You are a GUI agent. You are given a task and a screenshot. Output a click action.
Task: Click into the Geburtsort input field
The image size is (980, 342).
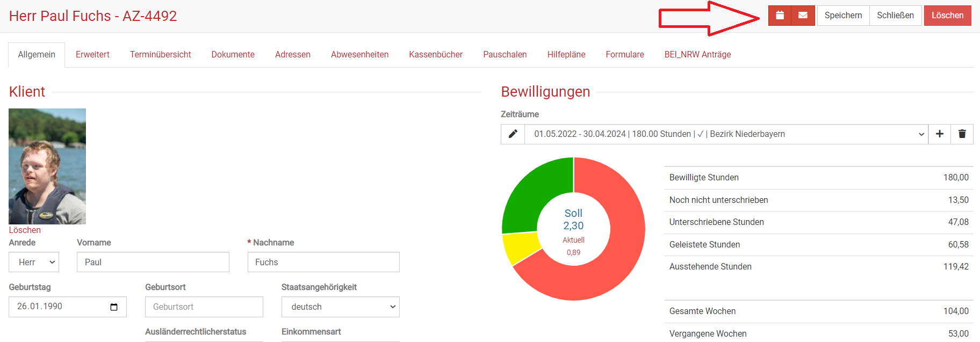[204, 307]
